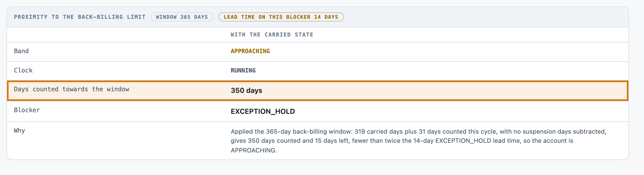Select the Band row label
Viewport: 644px width, 175px height.
coord(21,51)
